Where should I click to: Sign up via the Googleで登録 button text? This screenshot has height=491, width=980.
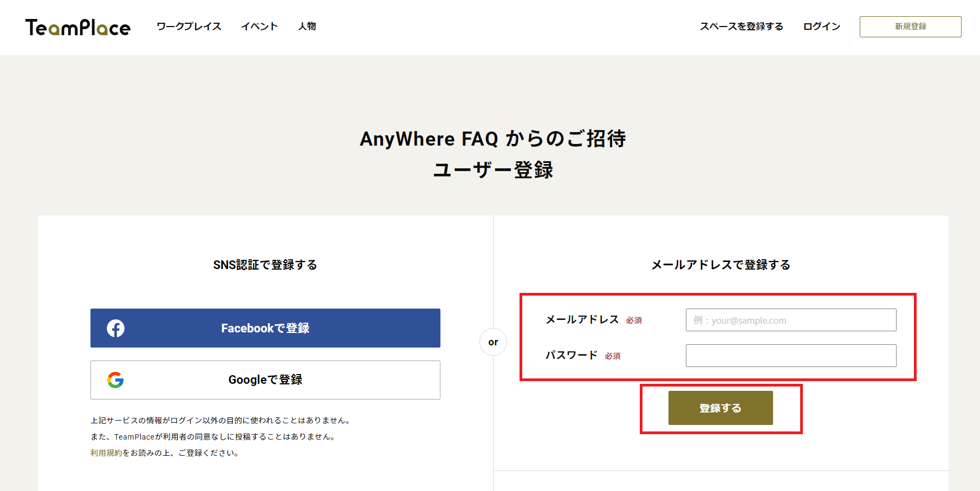click(x=265, y=380)
